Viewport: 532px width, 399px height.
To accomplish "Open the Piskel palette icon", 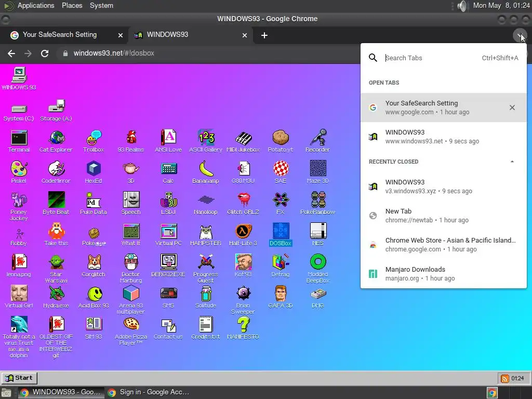I will (x=19, y=172).
